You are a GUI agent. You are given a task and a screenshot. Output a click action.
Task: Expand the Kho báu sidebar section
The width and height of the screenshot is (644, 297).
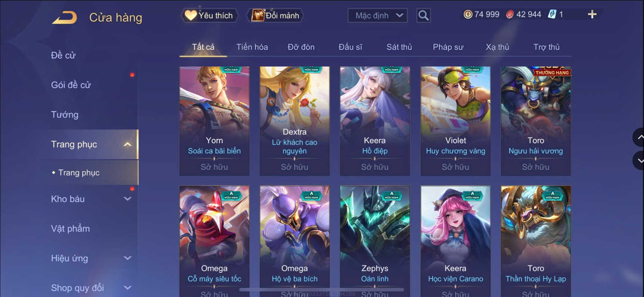click(x=127, y=199)
